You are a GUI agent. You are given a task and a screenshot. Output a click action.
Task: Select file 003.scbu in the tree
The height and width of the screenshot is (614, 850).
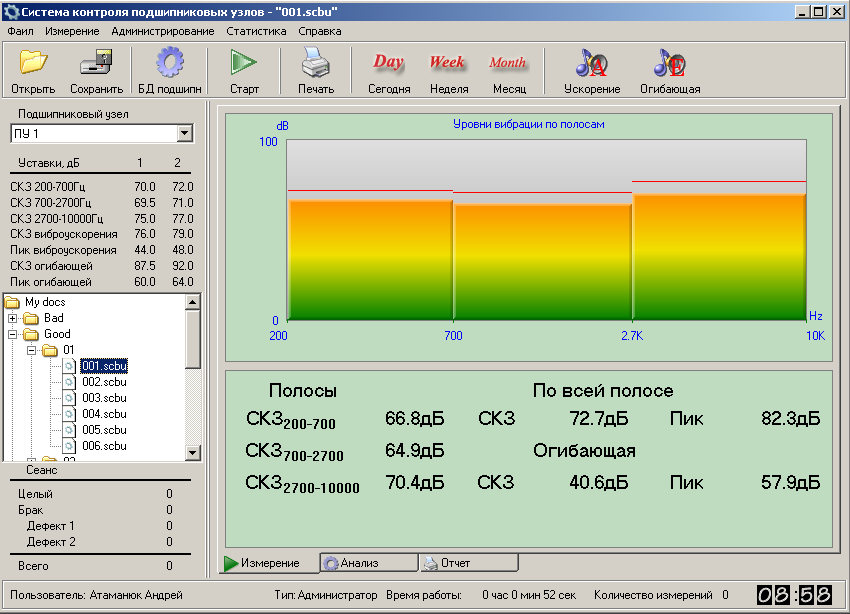pyautogui.click(x=104, y=398)
